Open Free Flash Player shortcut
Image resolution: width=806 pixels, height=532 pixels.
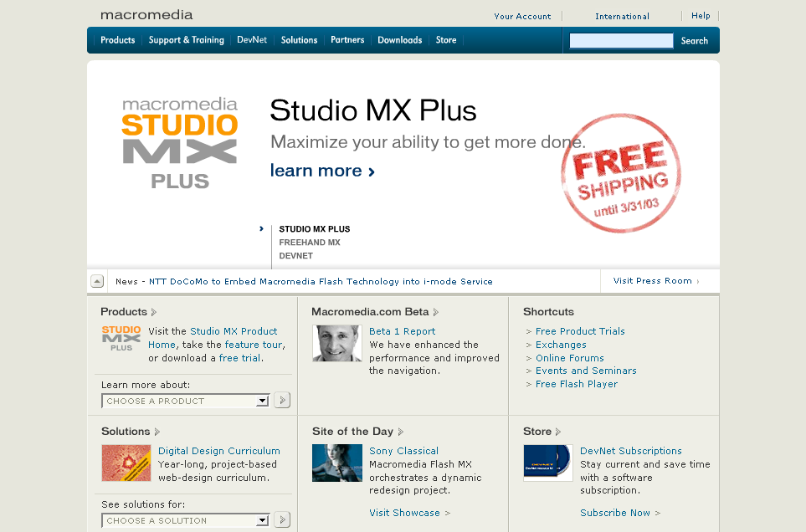point(576,384)
